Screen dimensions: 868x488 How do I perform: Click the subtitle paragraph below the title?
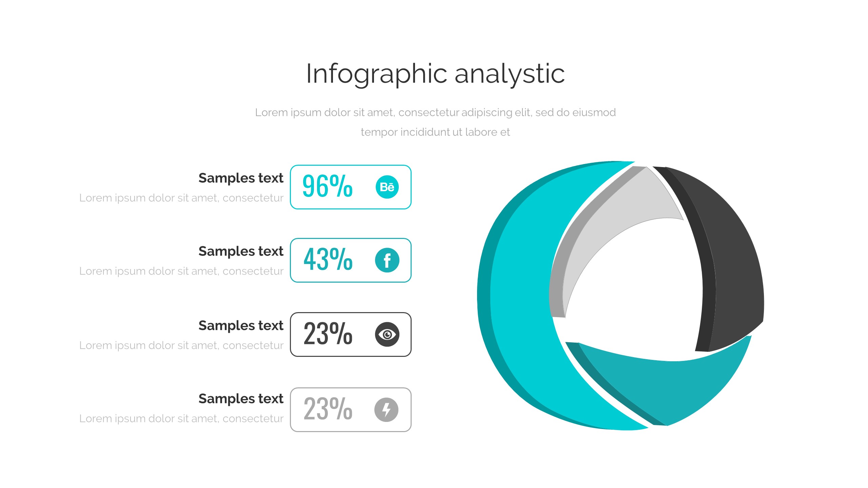435,122
